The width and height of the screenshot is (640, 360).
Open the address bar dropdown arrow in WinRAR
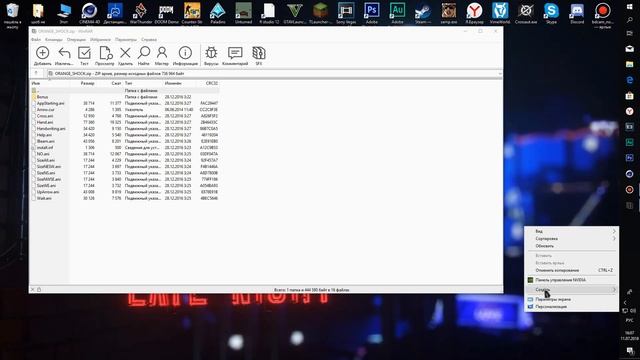point(500,73)
